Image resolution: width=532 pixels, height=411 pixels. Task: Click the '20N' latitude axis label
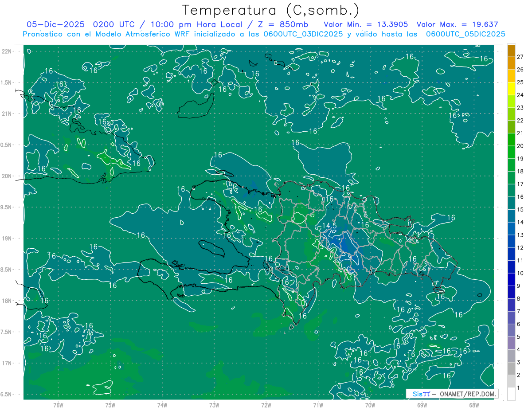6,176
